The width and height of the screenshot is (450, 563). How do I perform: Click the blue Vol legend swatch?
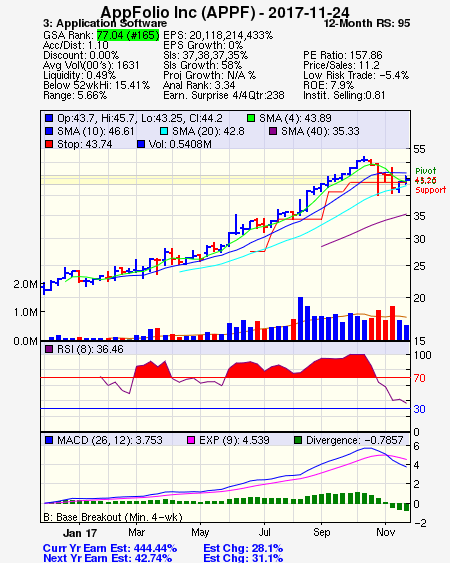(141, 144)
